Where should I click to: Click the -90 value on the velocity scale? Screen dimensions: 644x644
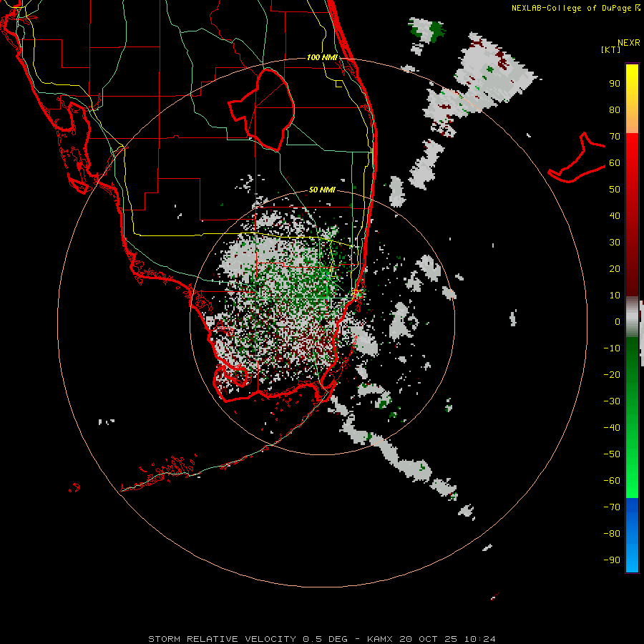[x=612, y=560]
